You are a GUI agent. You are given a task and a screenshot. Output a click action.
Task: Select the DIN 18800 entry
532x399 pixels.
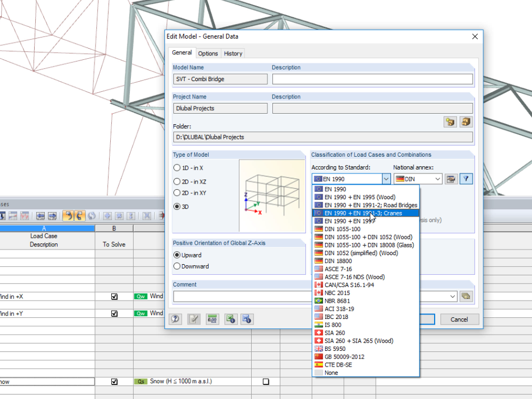[365, 261]
